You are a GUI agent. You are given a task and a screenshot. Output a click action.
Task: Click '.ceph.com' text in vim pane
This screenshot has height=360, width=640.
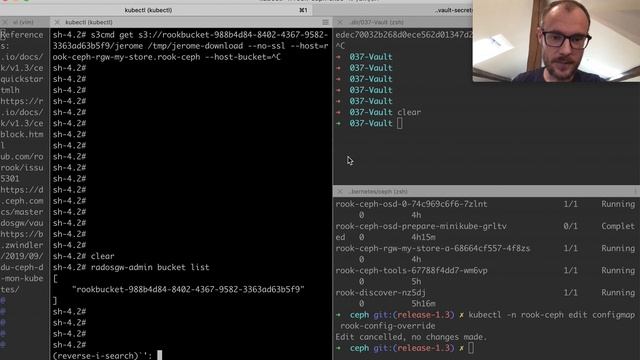coord(22,201)
